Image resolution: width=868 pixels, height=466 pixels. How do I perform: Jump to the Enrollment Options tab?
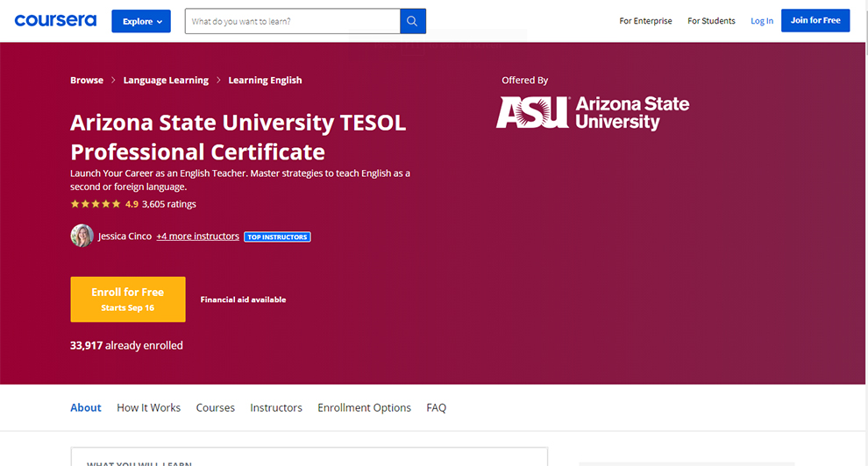click(364, 408)
